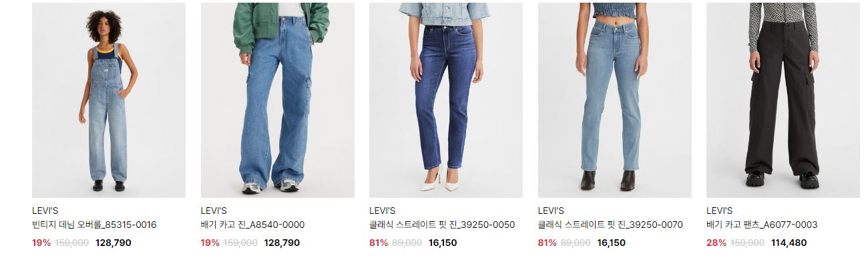Click LEVI'S brand above 배기 카고 팬츠 title
This screenshot has width=868, height=270.
click(x=720, y=211)
